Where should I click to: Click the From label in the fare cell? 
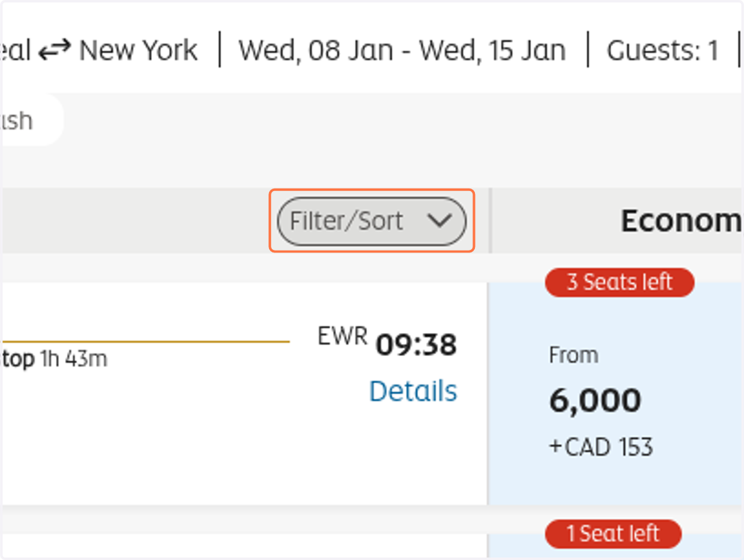(573, 355)
